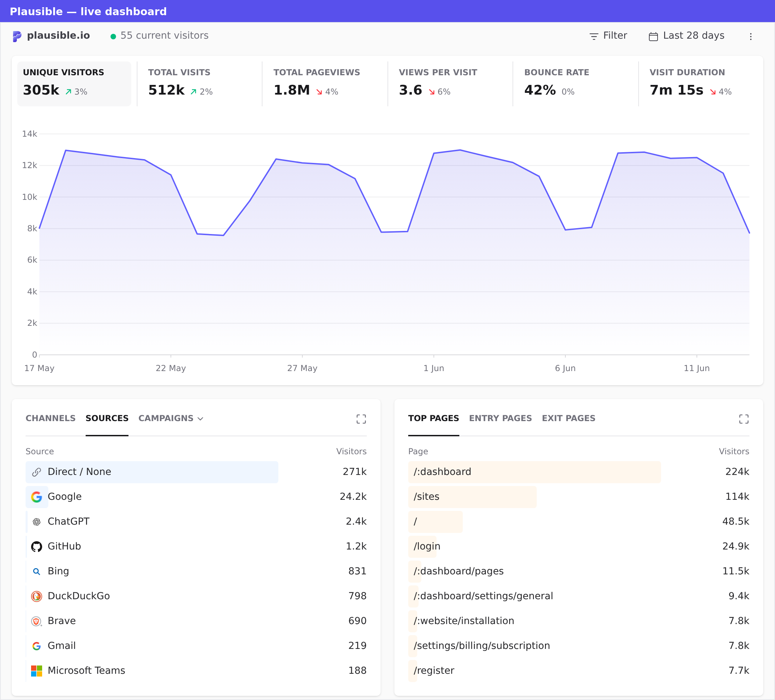The width and height of the screenshot is (775, 700).
Task: Open the plausible.io site name
Action: [x=58, y=35]
